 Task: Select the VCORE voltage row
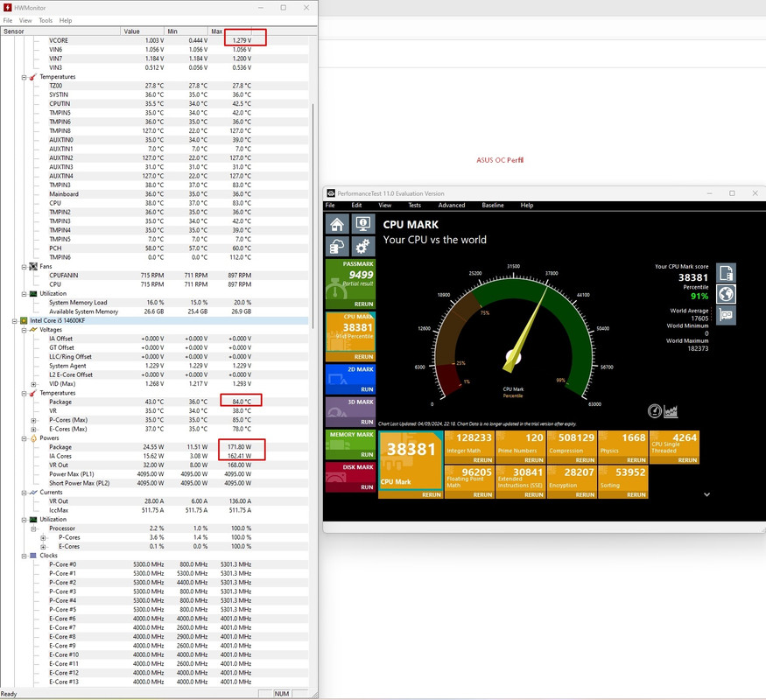coord(154,40)
